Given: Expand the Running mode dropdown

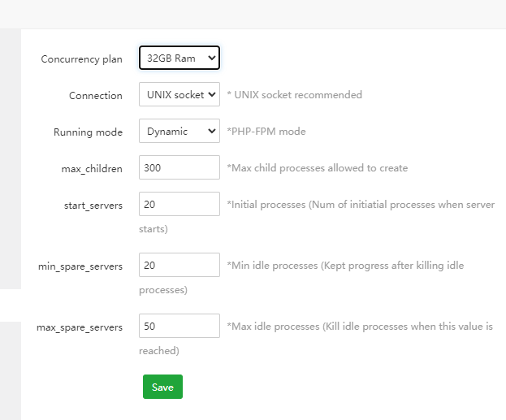Looking at the screenshot, I should coord(179,132).
